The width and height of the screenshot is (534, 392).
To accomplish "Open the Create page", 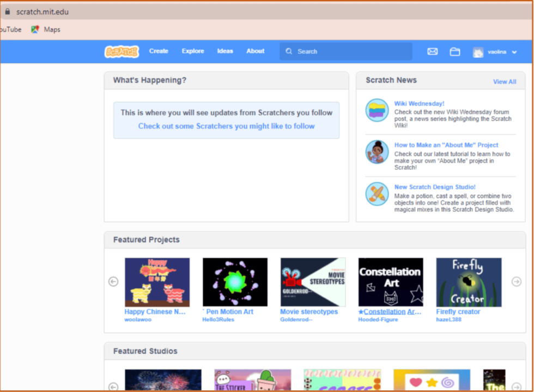I will [159, 51].
